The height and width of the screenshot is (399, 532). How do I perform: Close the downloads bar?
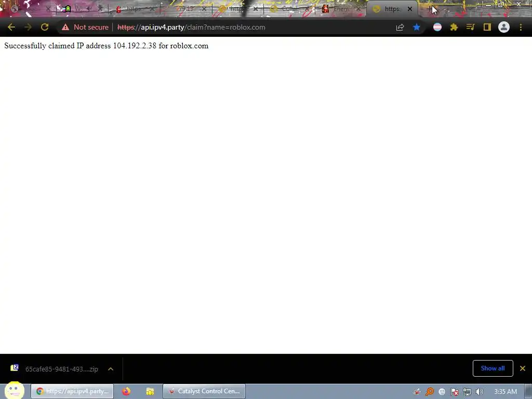click(523, 368)
